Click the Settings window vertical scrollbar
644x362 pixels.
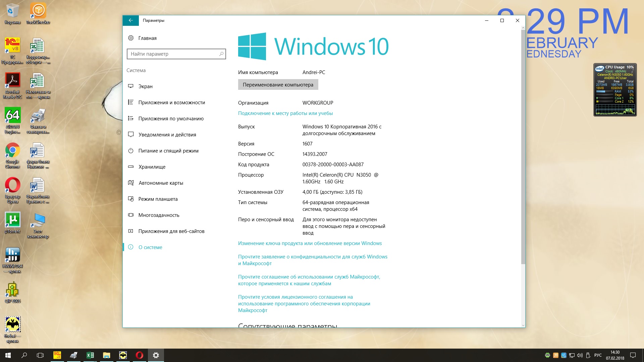coord(523,147)
